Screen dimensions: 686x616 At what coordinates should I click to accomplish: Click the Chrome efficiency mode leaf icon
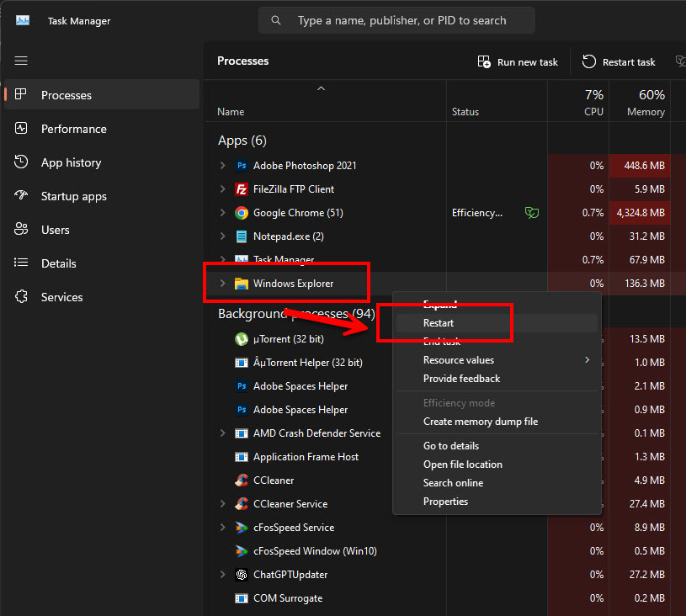532,213
